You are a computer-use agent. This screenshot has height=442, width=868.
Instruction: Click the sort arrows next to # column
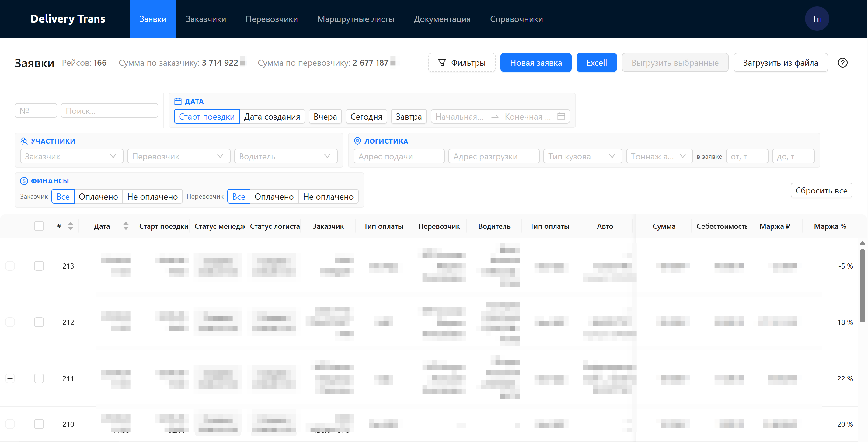tap(70, 226)
